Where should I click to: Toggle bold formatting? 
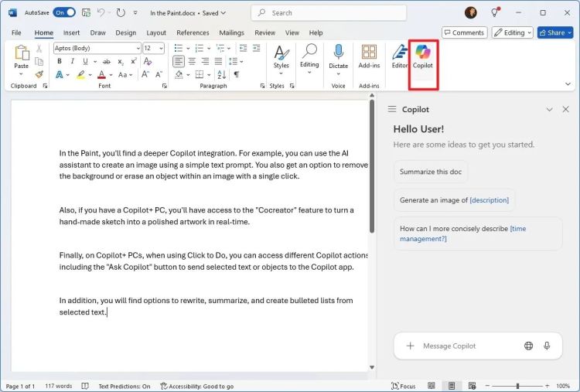tap(59, 61)
